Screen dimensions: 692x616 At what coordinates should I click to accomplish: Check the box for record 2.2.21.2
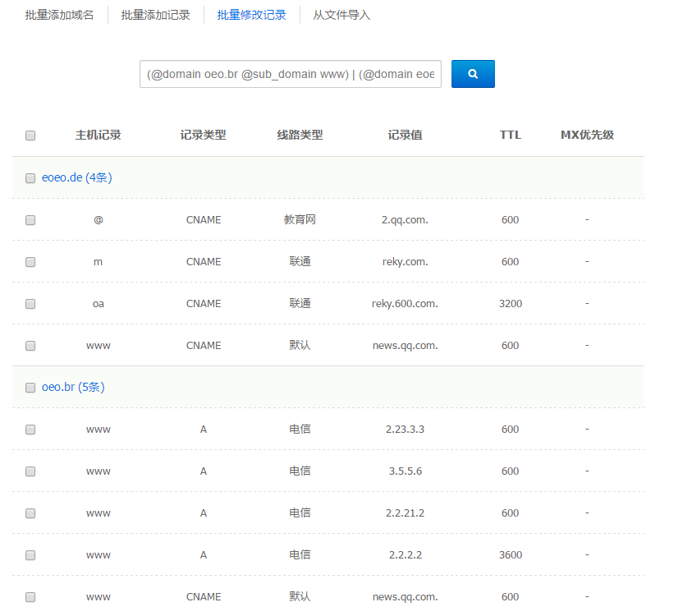click(x=30, y=513)
